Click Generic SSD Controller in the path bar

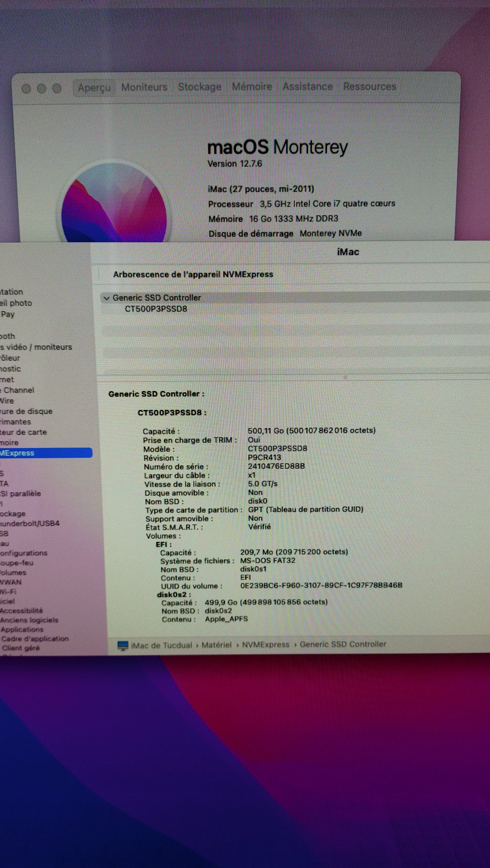click(x=343, y=644)
